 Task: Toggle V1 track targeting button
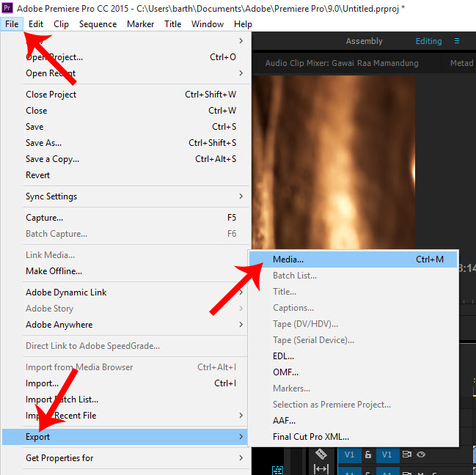tap(387, 454)
